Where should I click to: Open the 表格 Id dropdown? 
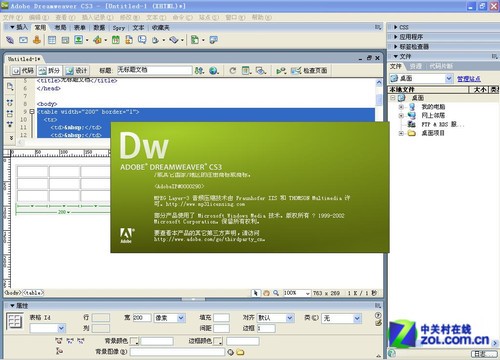[x=61, y=329]
